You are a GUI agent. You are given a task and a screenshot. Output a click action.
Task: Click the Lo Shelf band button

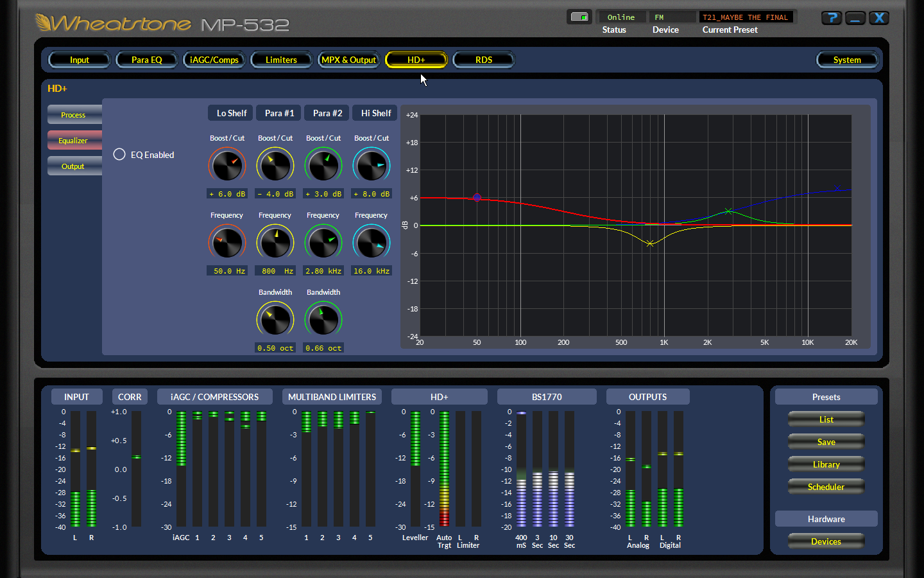pos(231,113)
